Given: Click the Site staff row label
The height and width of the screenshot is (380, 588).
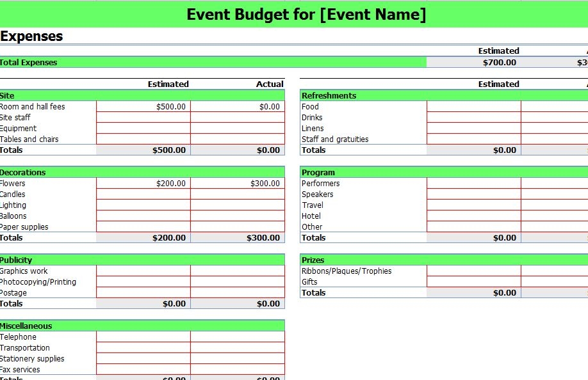Looking at the screenshot, I should click(15, 118).
